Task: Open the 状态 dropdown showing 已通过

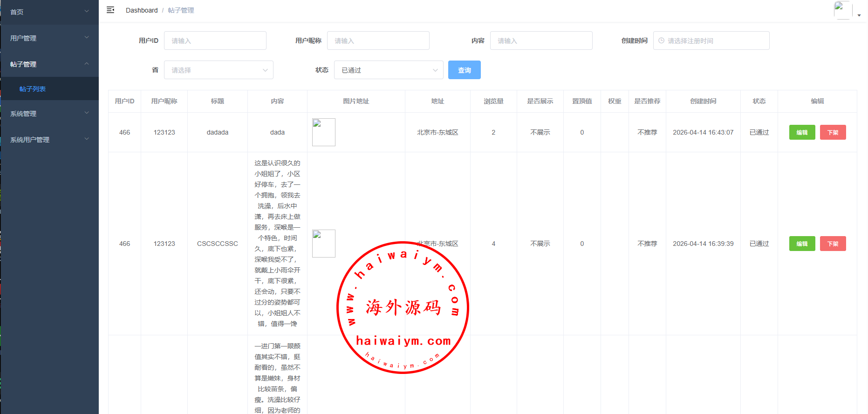Action: (389, 70)
